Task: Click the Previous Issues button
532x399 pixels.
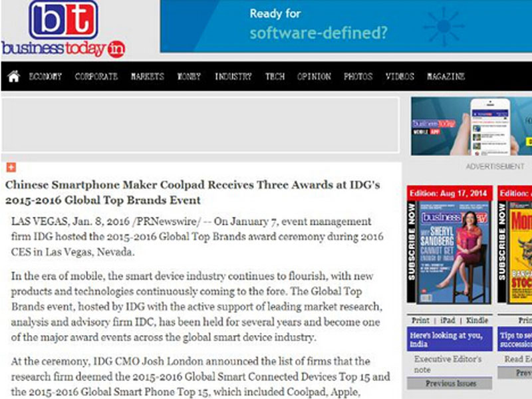Action: 450,384
